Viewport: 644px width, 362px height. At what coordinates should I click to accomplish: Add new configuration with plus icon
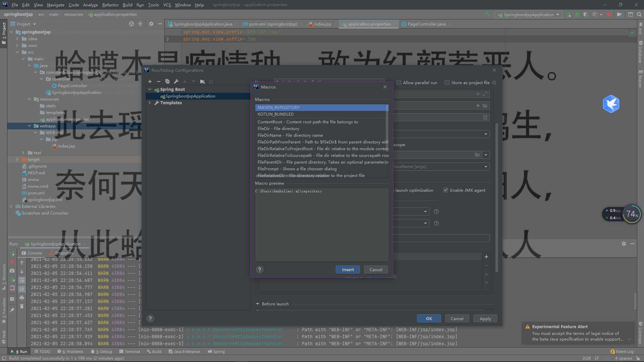[150, 81]
